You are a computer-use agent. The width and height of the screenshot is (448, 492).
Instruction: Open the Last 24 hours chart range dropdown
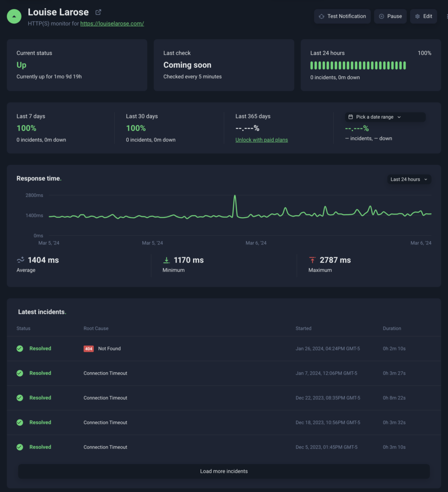click(409, 179)
